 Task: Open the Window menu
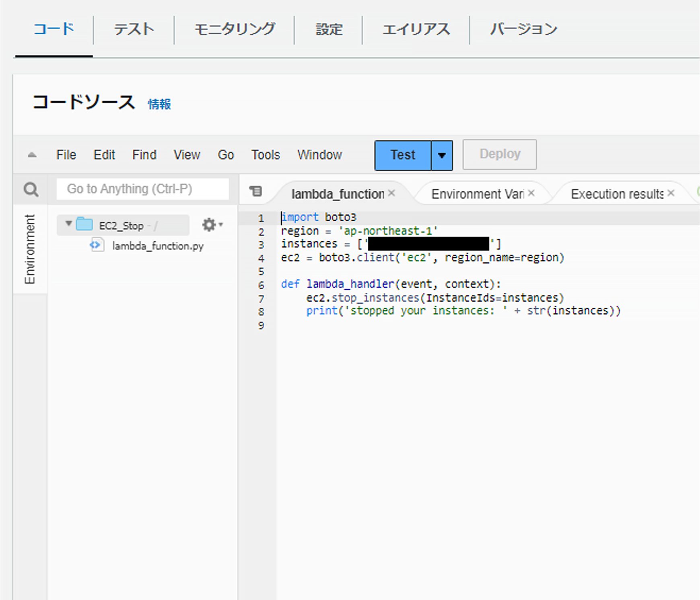point(319,155)
